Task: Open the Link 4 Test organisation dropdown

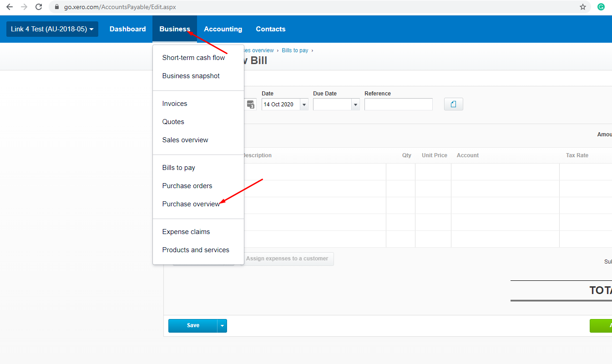Action: [x=52, y=29]
